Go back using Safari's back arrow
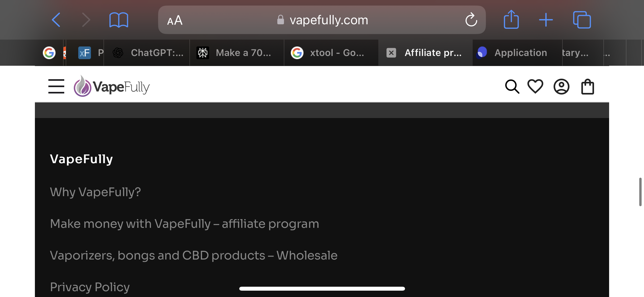 click(56, 20)
